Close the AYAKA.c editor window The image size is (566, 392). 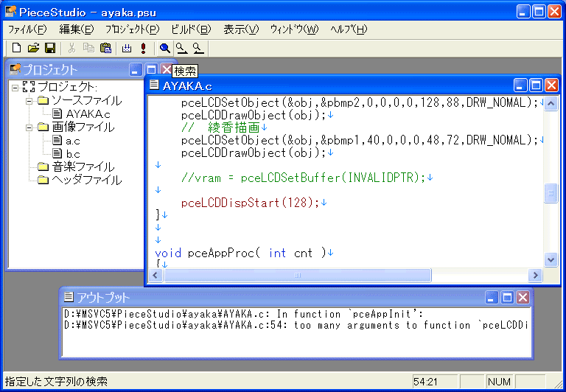coord(551,85)
